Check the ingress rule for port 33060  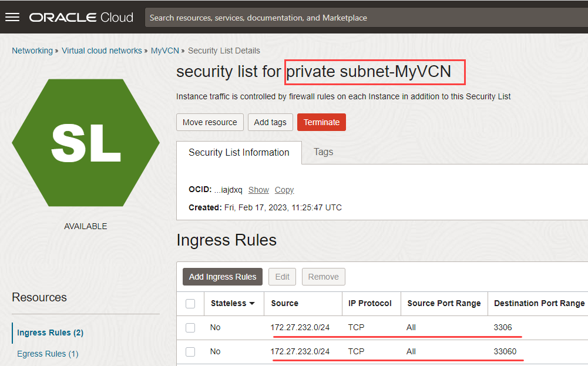[x=190, y=351]
